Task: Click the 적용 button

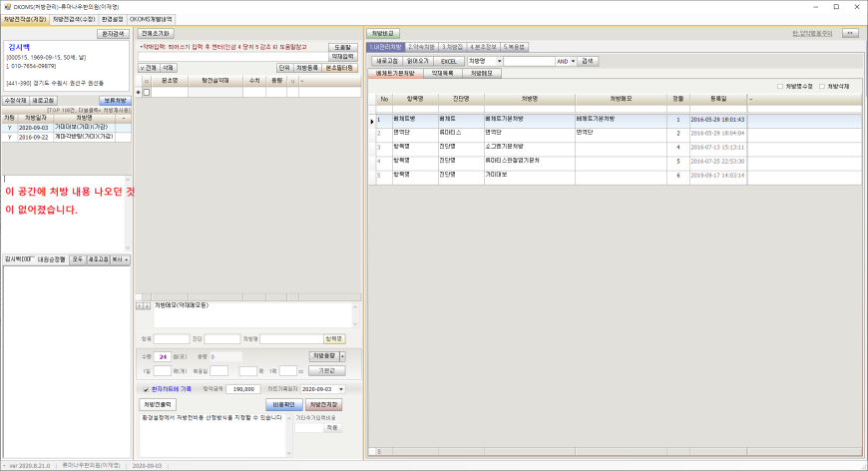Action: tap(332, 428)
